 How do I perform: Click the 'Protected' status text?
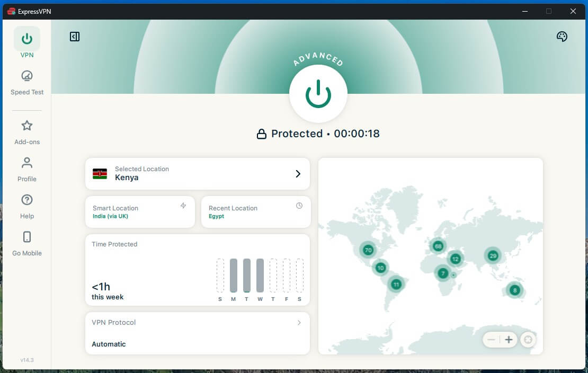tap(297, 134)
